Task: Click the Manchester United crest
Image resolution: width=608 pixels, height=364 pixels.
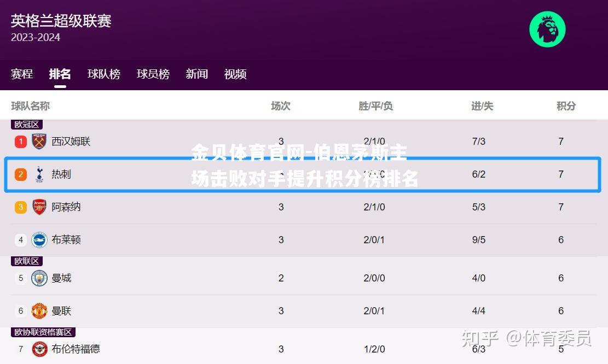Action: [x=39, y=310]
